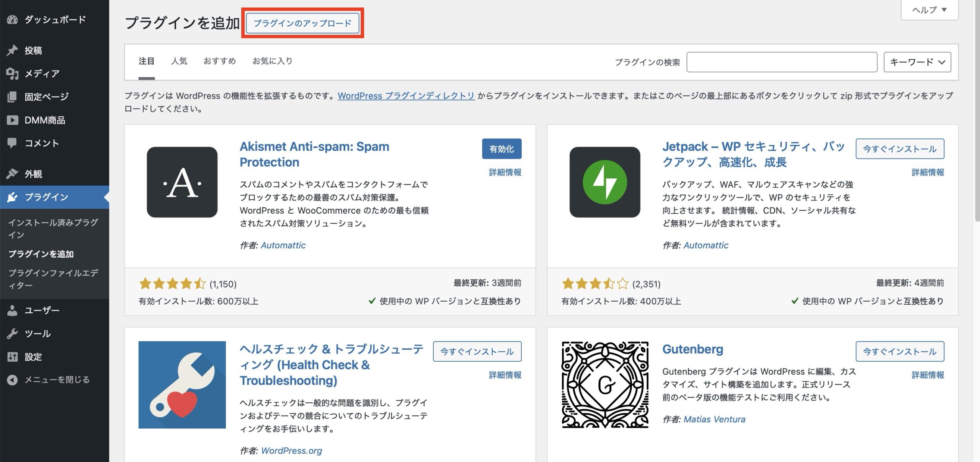
Task: Switch to the 人気 tab
Action: (x=179, y=61)
